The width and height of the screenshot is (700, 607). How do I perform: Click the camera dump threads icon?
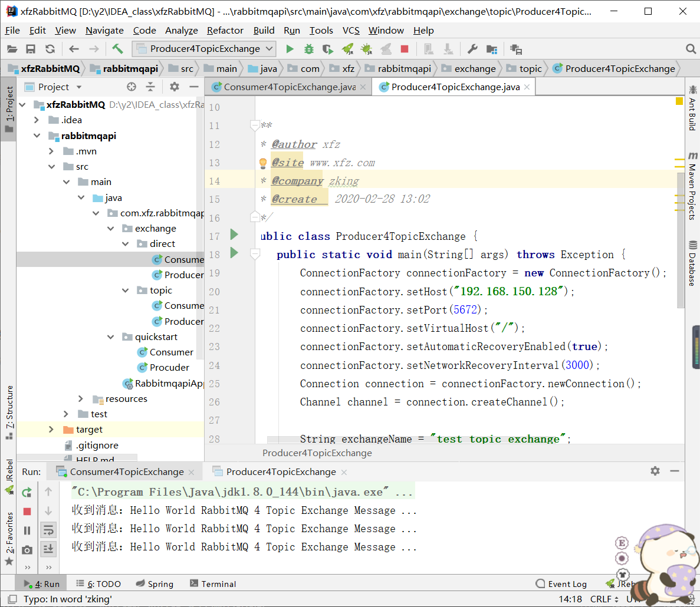(27, 550)
